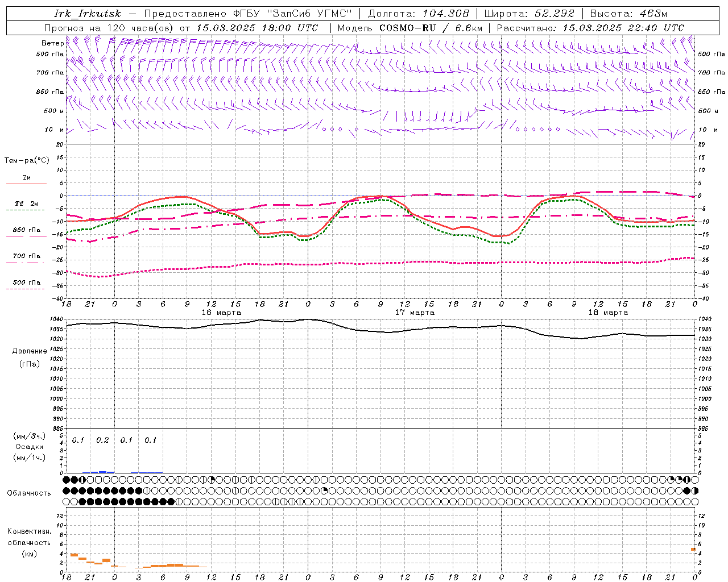This screenshot has height=582, width=728.
Task: Click the orange convective bar at far right
Action: (x=693, y=549)
